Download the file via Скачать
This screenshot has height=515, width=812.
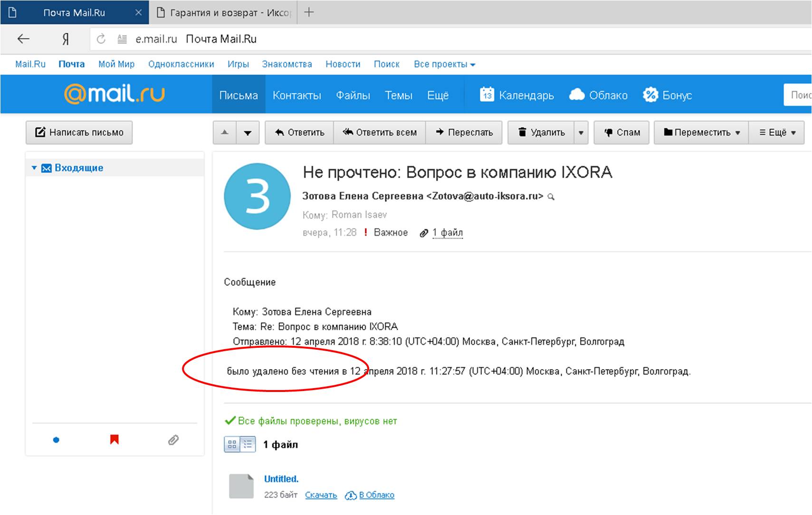[x=321, y=495]
